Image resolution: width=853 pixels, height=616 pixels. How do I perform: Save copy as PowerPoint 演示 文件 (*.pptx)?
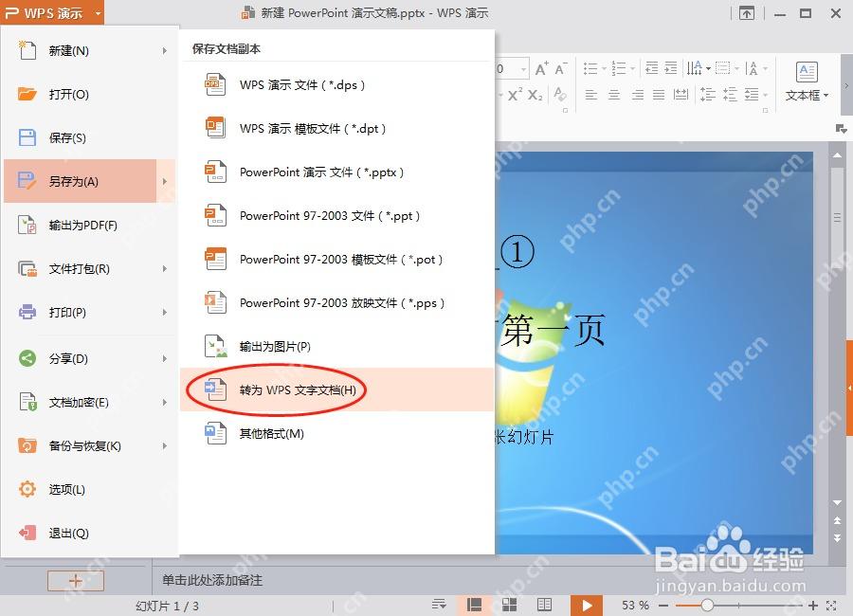click(x=337, y=172)
